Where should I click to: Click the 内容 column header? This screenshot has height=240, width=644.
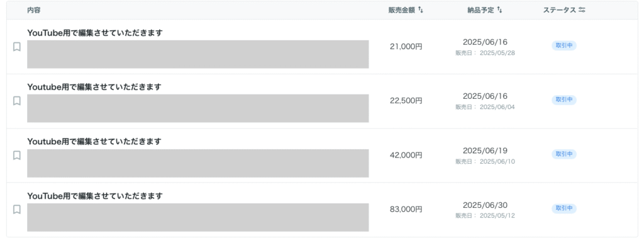(x=34, y=10)
